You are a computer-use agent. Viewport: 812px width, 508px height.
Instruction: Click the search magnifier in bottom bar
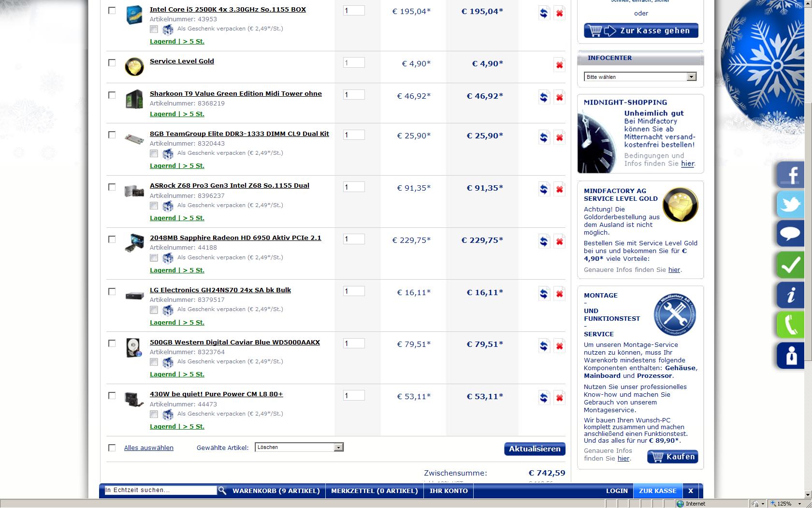coord(222,491)
